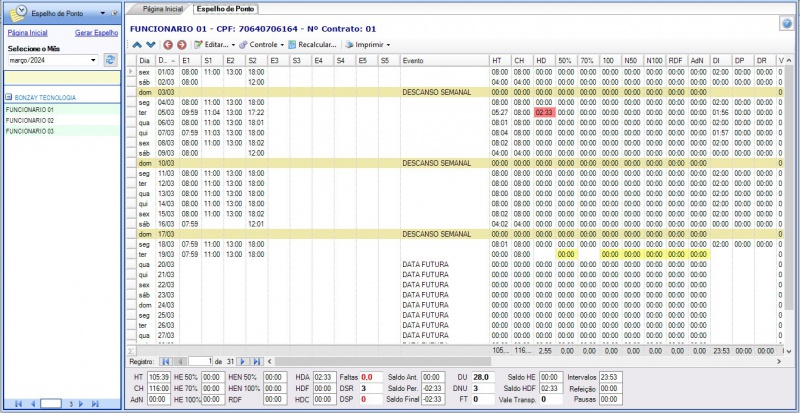This screenshot has width=800, height=413.
Task: Expand the Imprimir dropdown menu
Action: 388,45
